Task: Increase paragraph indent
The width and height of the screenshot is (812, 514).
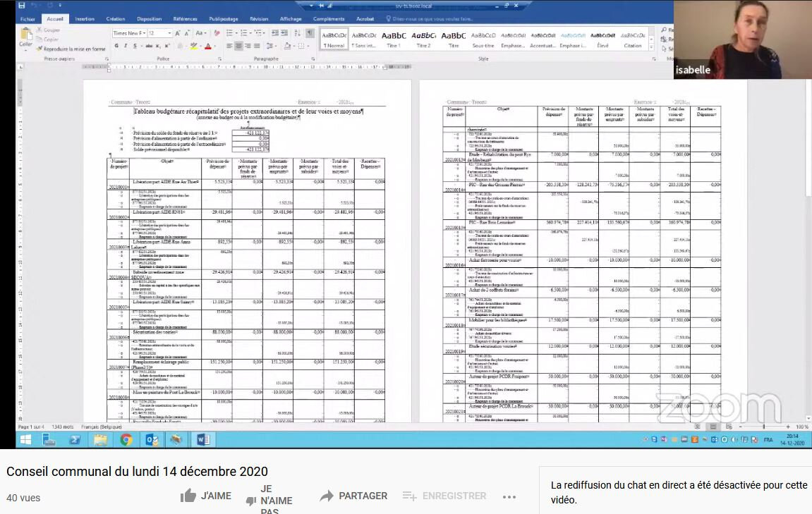Action: [x=284, y=32]
